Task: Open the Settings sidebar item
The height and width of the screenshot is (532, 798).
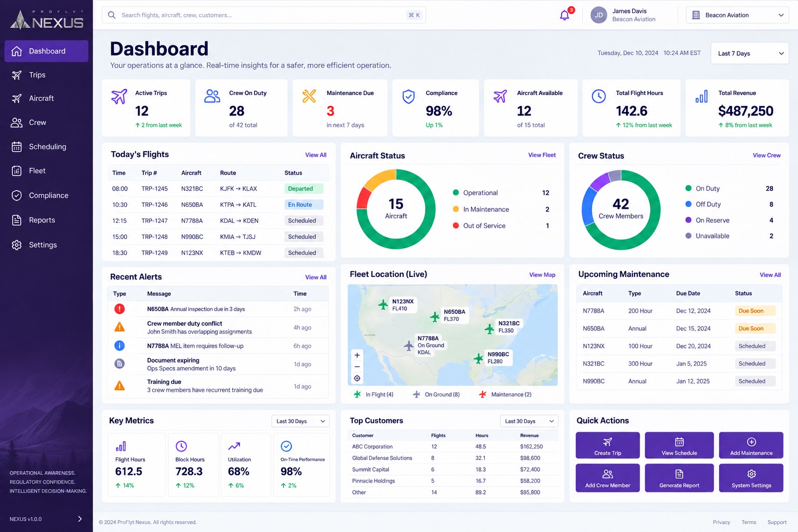Action: (46, 245)
